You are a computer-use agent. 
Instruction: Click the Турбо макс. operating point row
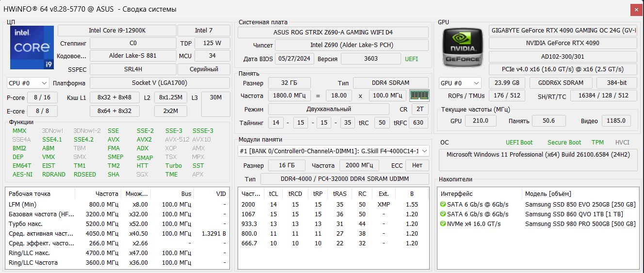point(117,224)
